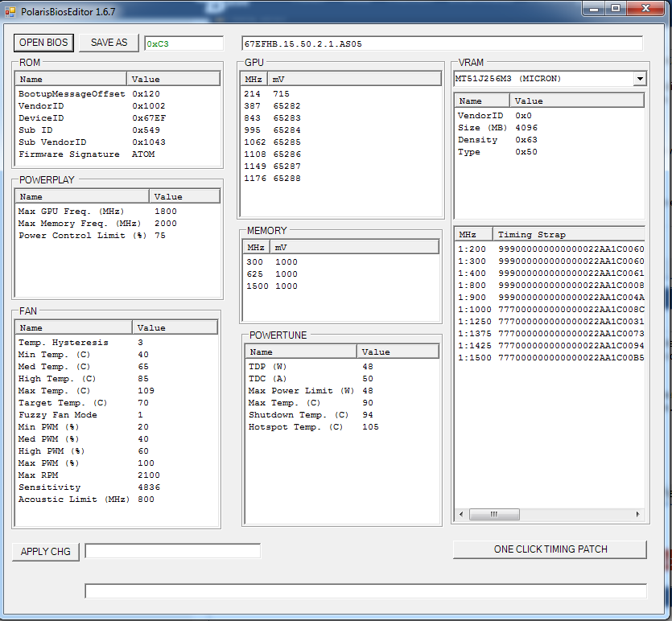
Task: Click the APPLY CHG button
Action: pos(45,552)
